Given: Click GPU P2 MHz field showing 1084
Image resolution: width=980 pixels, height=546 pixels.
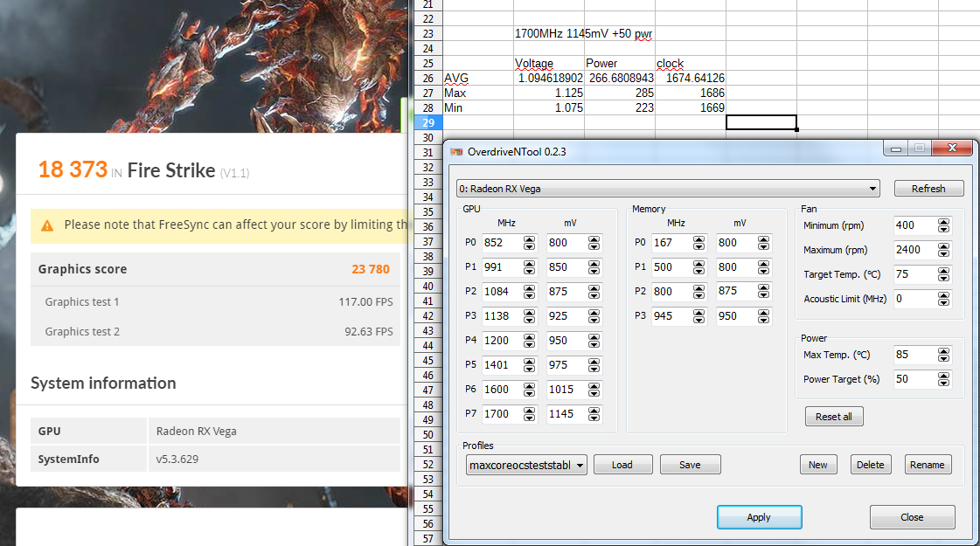Looking at the screenshot, I should 502,291.
